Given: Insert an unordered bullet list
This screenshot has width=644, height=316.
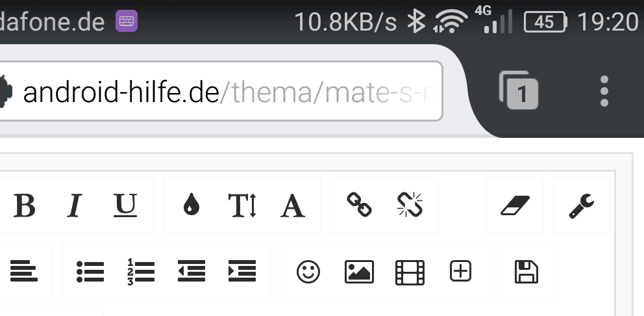Looking at the screenshot, I should [90, 272].
